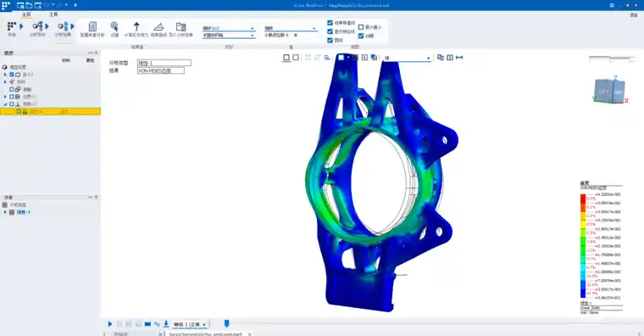Screen dimensions: 644x336
Task: Click the analysis type field showing Linear-1
Action: point(164,63)
